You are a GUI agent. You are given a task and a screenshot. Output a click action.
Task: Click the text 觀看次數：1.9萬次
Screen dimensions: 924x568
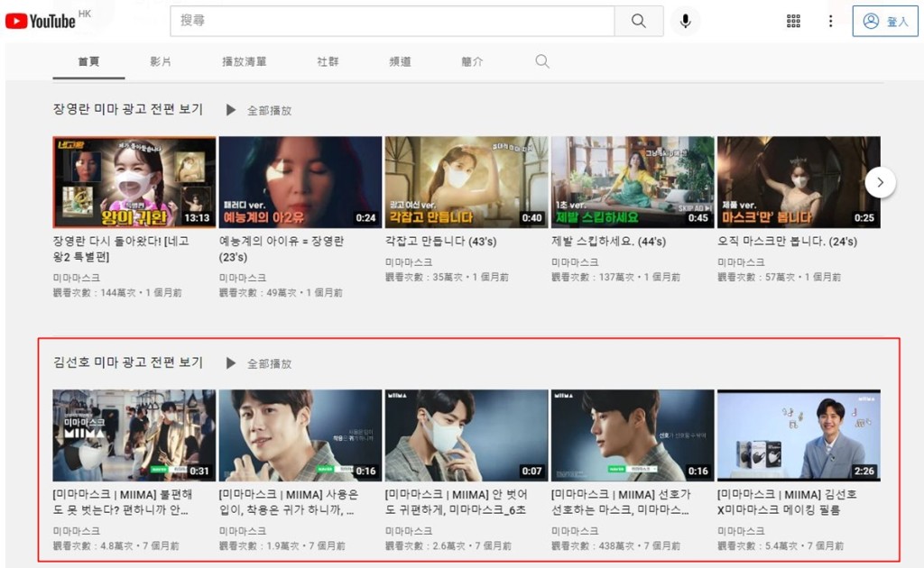click(x=261, y=545)
